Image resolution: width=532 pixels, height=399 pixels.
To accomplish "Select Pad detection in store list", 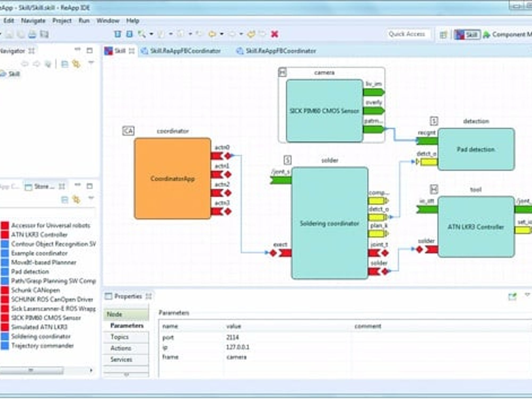I will coord(25,272).
